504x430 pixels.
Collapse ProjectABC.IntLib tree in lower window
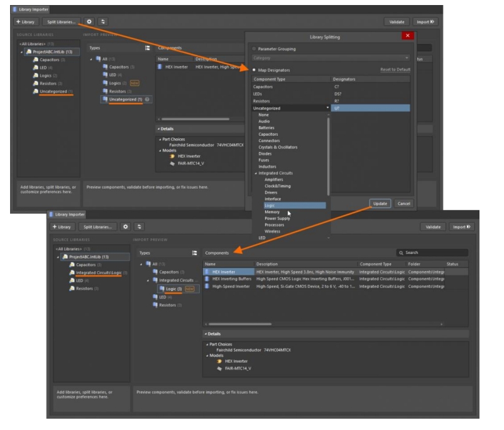(58, 257)
